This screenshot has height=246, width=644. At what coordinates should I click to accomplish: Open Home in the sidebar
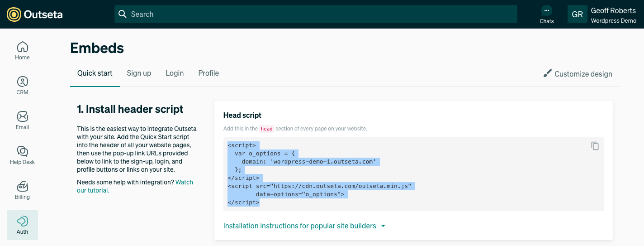(22, 50)
